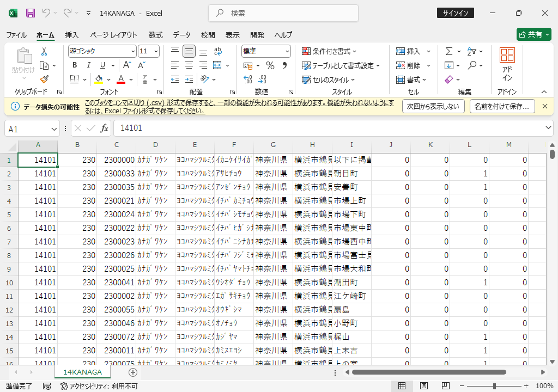Screen dimensions: 558x392
Task: Dismiss the data loss warning bar
Action: click(x=545, y=106)
